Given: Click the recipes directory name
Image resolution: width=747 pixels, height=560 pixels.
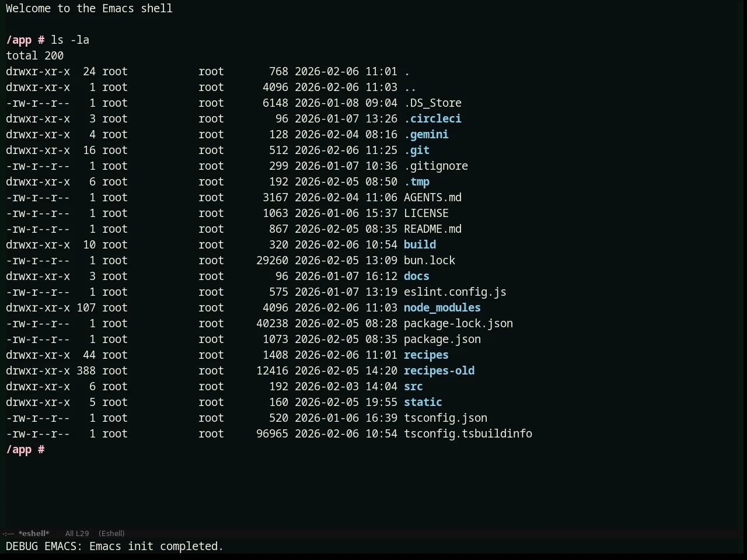Looking at the screenshot, I should coord(426,355).
